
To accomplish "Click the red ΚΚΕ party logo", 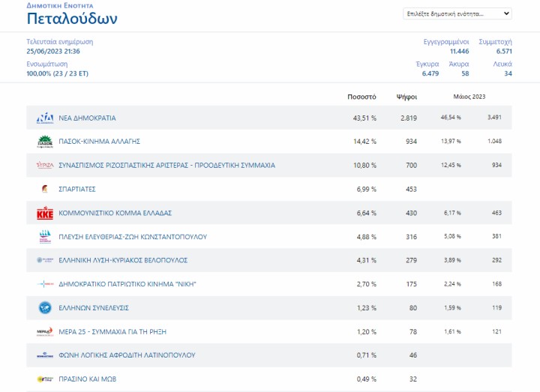I will 45,213.
